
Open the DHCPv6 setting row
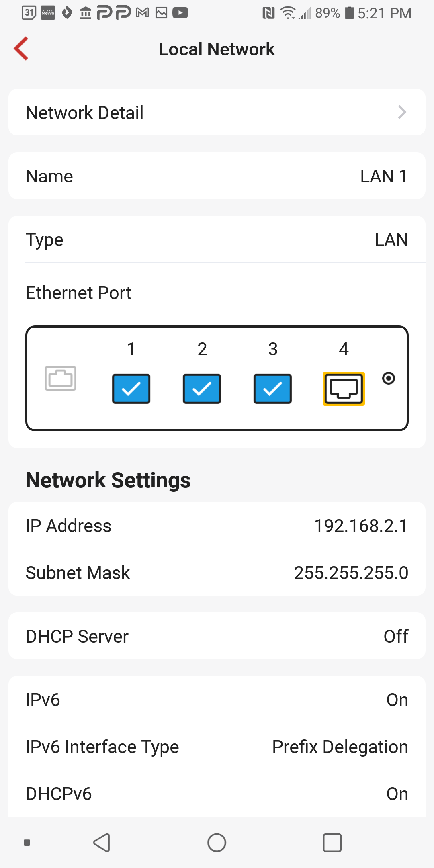click(x=217, y=794)
